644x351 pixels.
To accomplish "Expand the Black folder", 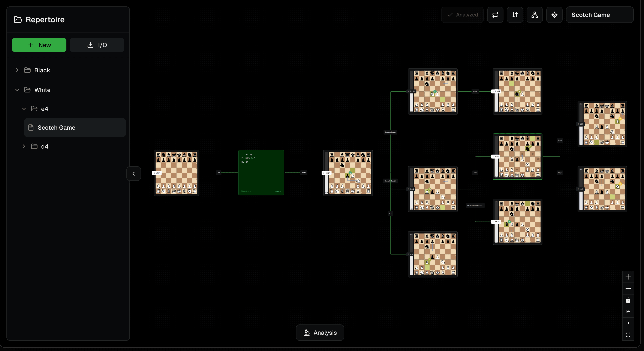I will [x=17, y=70].
